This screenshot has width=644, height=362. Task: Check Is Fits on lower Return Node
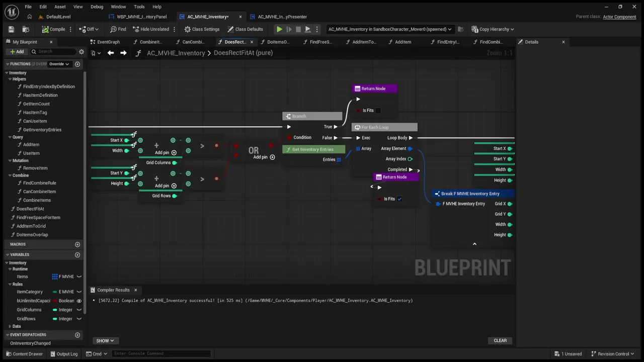point(399,199)
